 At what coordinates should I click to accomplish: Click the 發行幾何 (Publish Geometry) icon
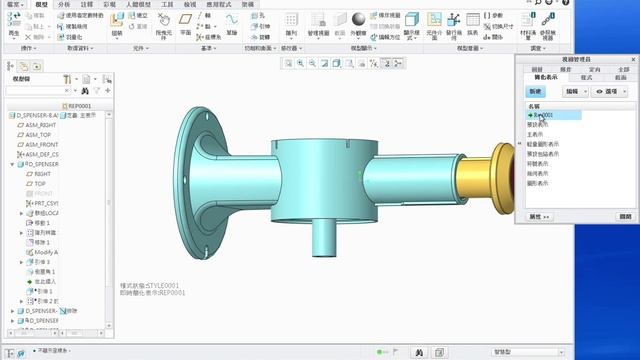click(454, 20)
